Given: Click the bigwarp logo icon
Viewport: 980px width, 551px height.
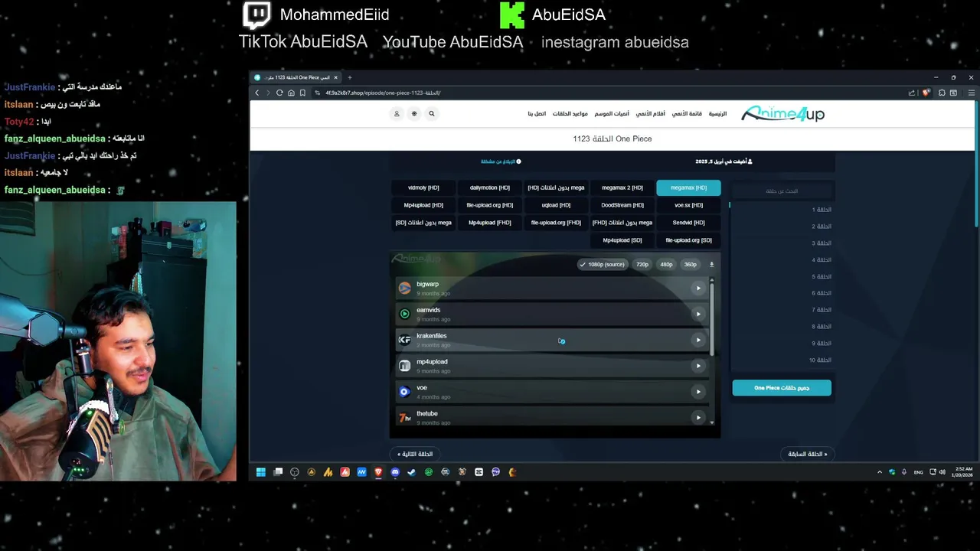Looking at the screenshot, I should click(x=404, y=288).
